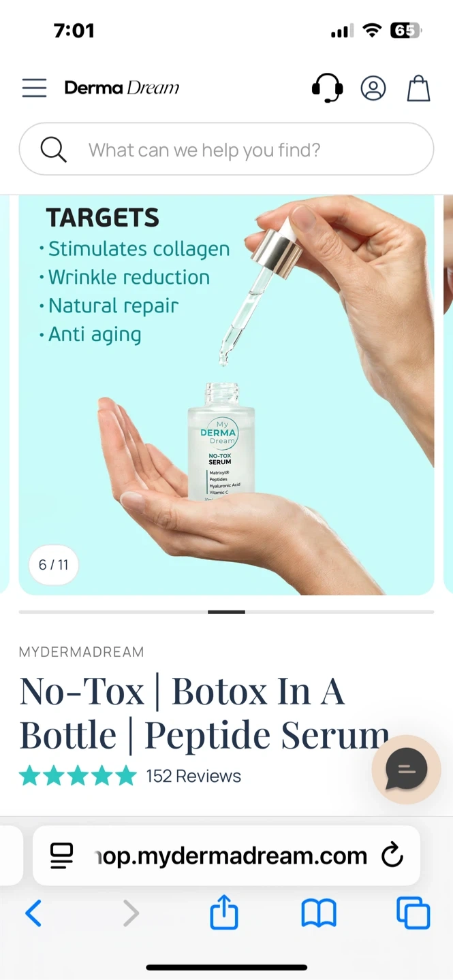Open the 152 Reviews link

click(x=193, y=776)
